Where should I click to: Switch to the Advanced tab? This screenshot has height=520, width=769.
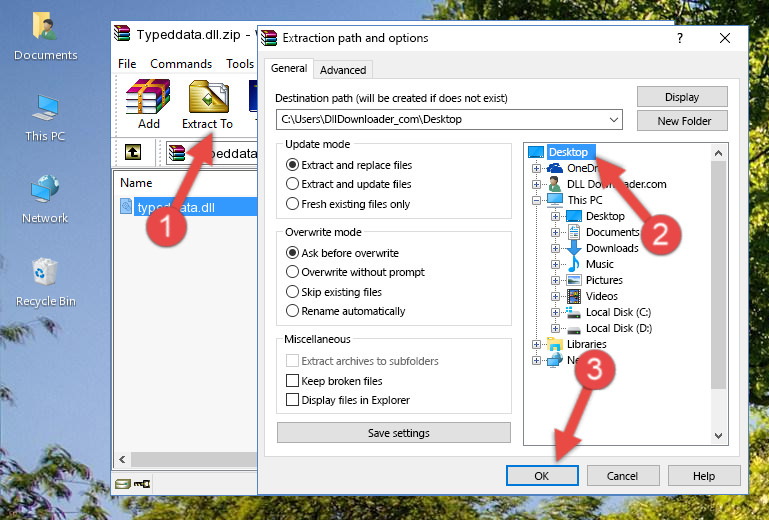[x=343, y=70]
